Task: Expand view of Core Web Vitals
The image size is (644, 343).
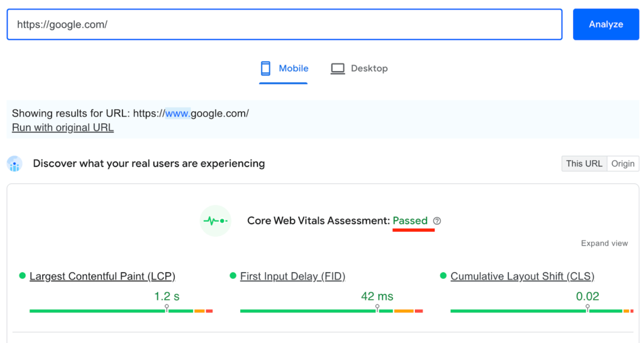Action: [x=604, y=243]
